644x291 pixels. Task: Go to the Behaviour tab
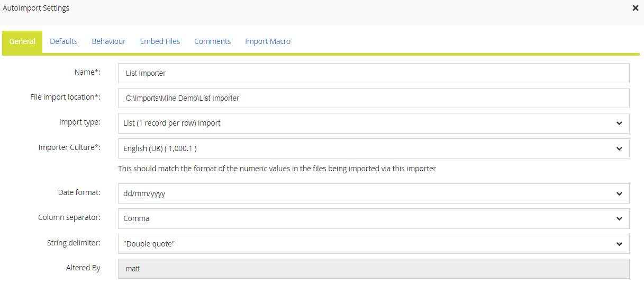tap(108, 41)
